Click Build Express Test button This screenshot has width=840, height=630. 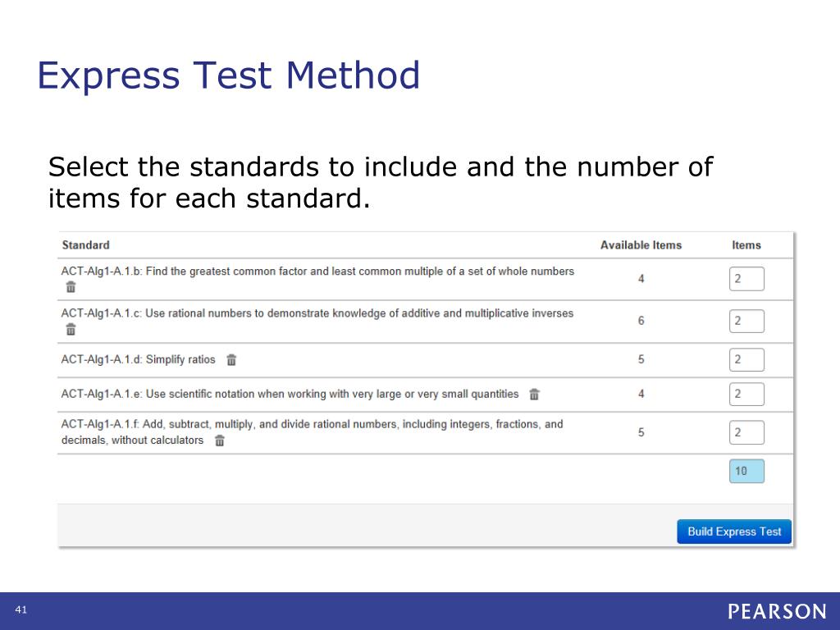[734, 532]
